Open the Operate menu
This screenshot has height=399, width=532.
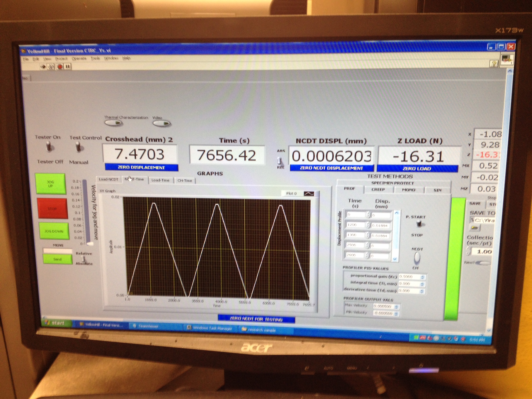coord(79,58)
